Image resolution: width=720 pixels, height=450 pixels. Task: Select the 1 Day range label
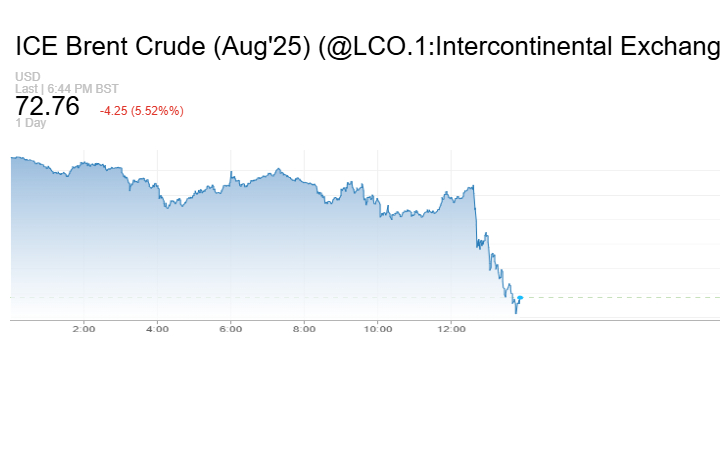[x=30, y=123]
